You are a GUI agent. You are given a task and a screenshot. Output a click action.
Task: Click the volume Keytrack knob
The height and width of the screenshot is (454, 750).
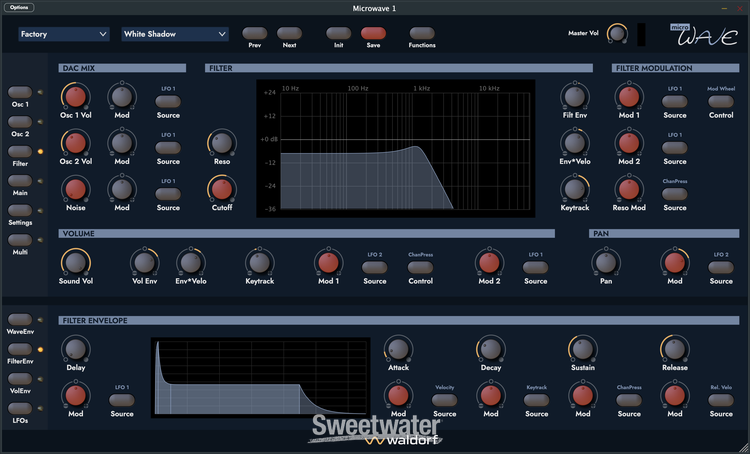[x=260, y=263]
